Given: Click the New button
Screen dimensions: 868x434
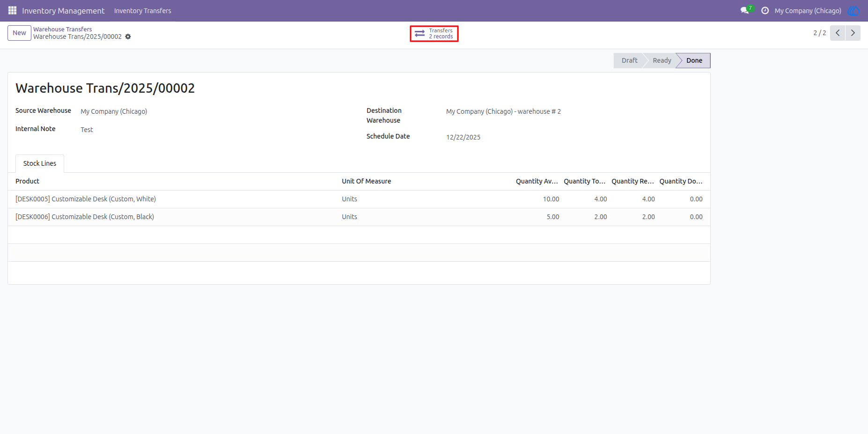Looking at the screenshot, I should (19, 33).
